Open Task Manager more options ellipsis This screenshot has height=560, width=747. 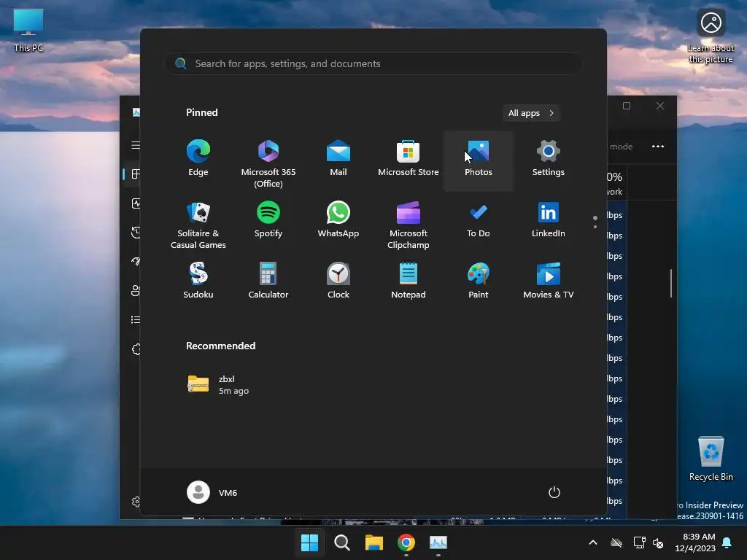click(x=658, y=146)
